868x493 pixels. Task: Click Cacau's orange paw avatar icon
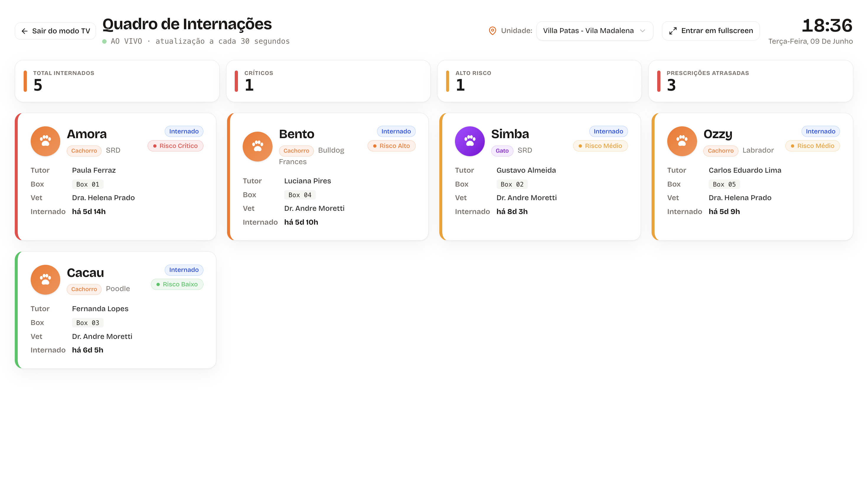[45, 279]
